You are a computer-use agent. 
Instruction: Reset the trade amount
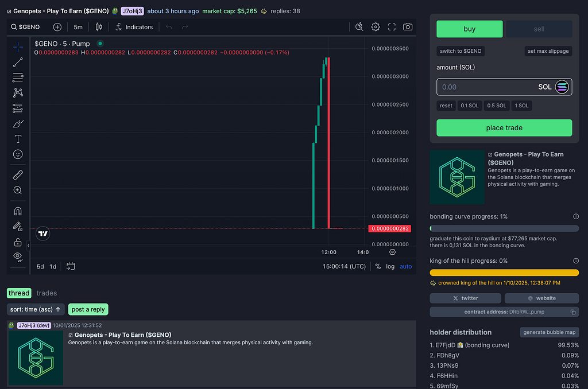446,106
